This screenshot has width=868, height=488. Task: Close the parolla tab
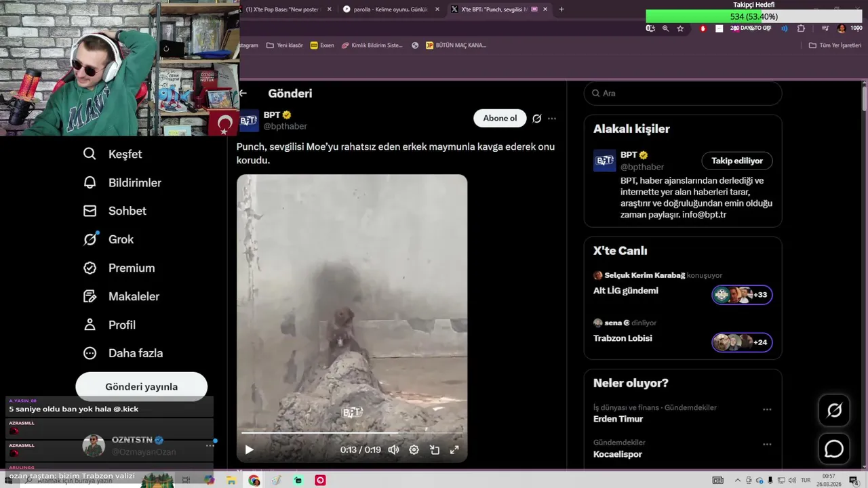437,9
